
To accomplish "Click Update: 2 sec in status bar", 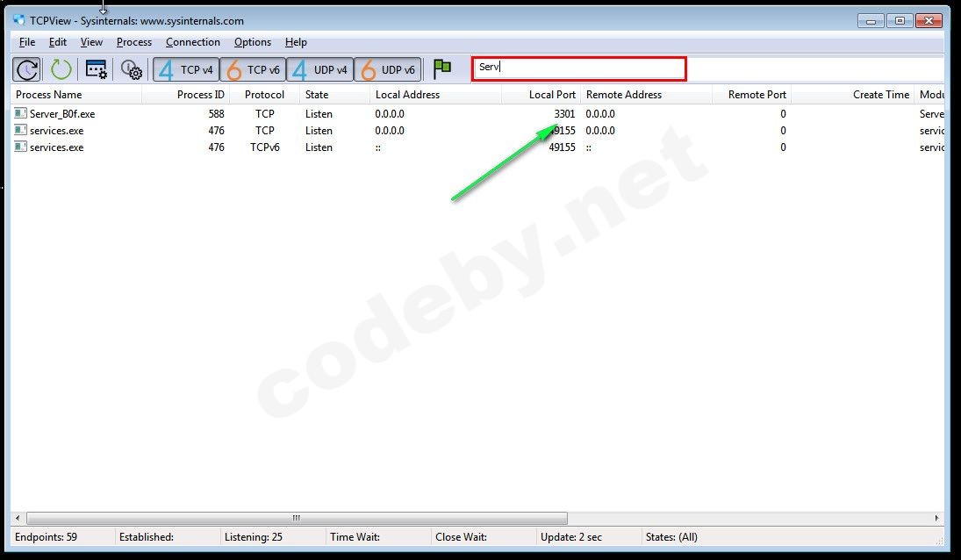I will coord(571,536).
